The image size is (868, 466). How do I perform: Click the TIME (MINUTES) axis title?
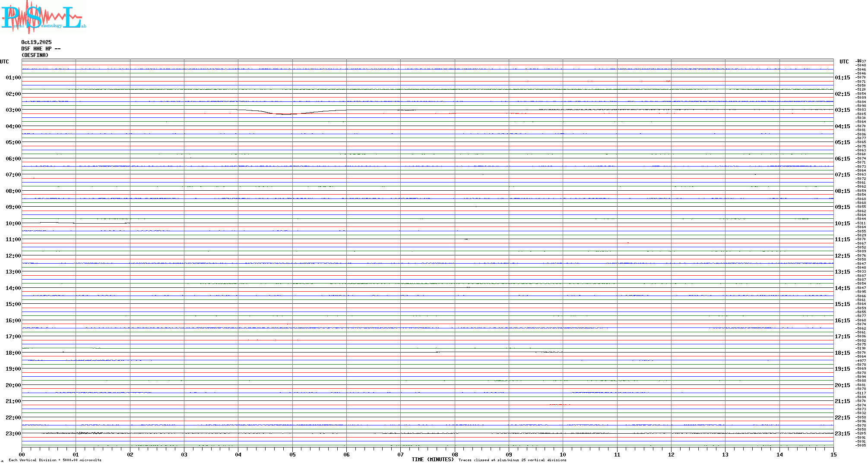coord(432,460)
